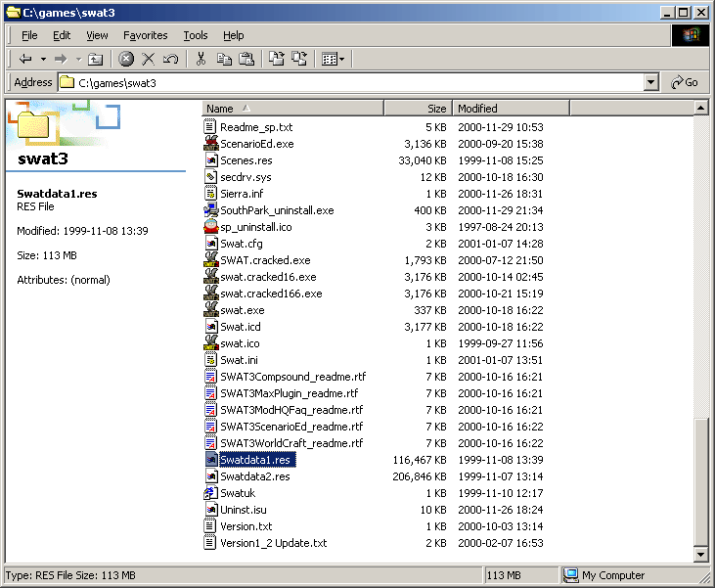Viewport: 715px width, 588px height.
Task: Select swat.cracked166.exe file name
Action: tap(271, 294)
